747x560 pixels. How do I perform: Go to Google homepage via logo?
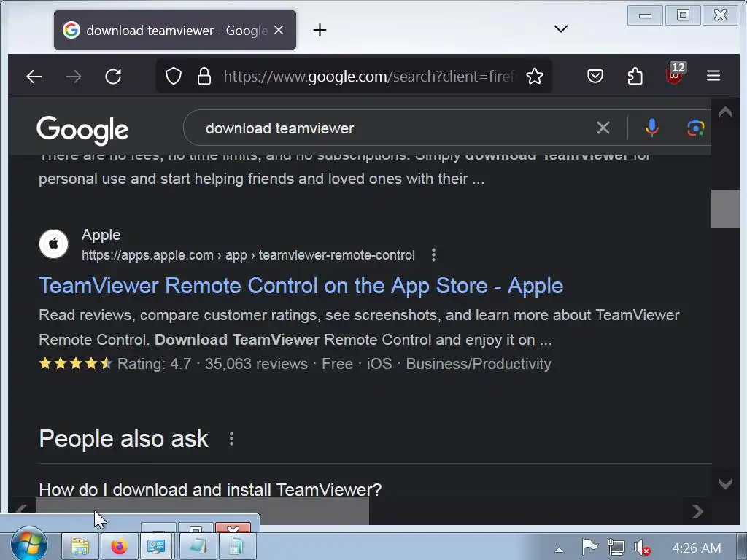[x=82, y=130]
